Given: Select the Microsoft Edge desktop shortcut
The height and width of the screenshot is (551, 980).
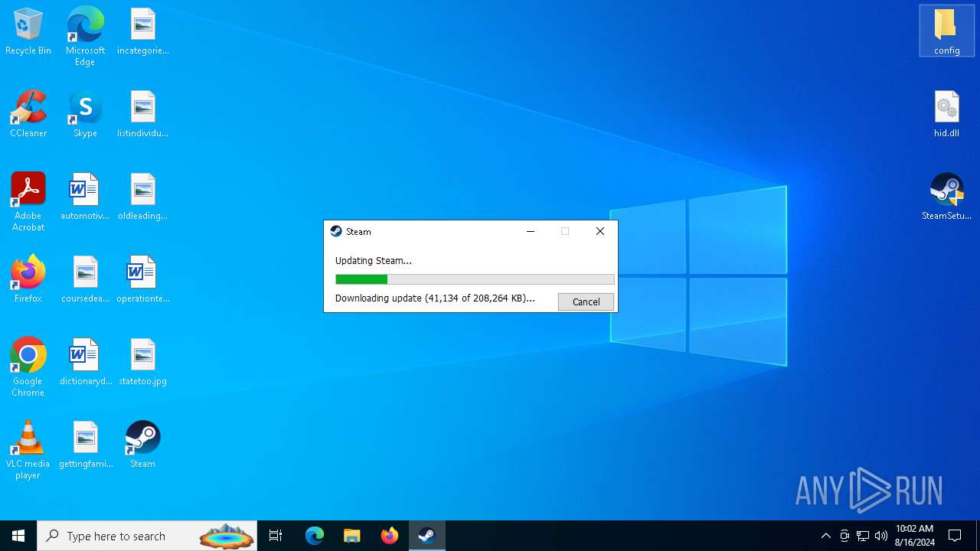Looking at the screenshot, I should pos(85,37).
